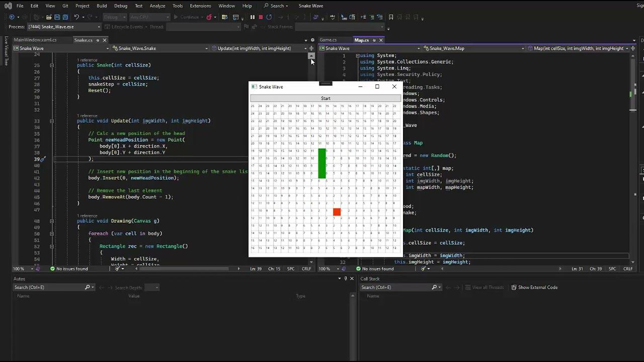Click 'CRLF' in right editor status bar

point(628,269)
